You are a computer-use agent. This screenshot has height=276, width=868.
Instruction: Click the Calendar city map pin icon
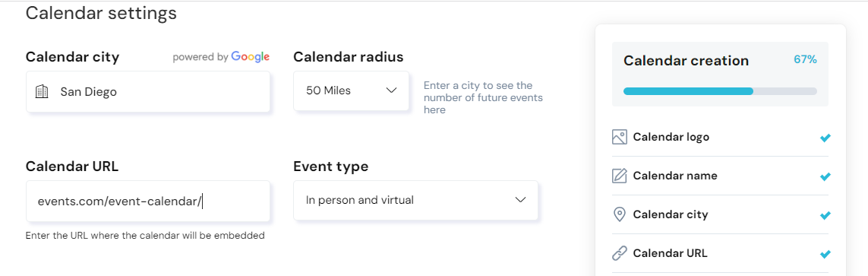pyautogui.click(x=620, y=214)
